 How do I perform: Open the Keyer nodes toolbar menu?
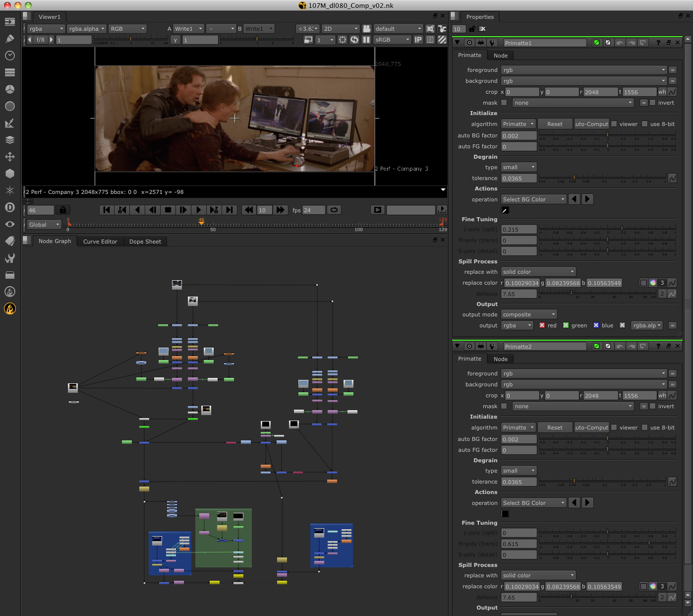click(x=10, y=123)
